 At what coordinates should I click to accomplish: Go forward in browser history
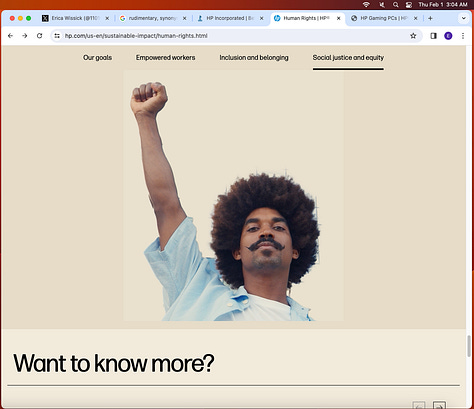point(25,36)
